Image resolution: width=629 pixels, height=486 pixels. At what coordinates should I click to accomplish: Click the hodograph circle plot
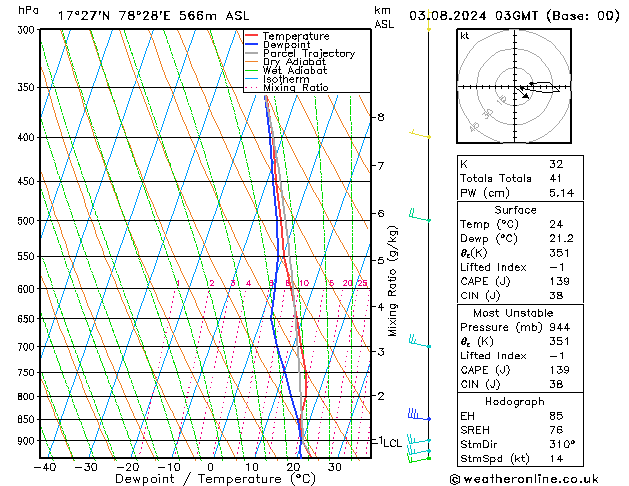(x=518, y=88)
